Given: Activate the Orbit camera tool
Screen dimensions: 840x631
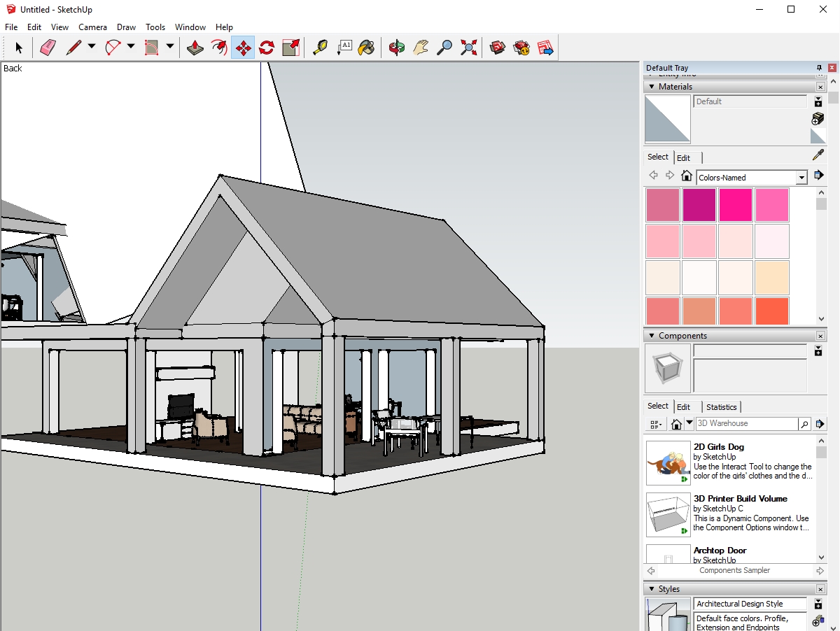Looking at the screenshot, I should point(397,48).
